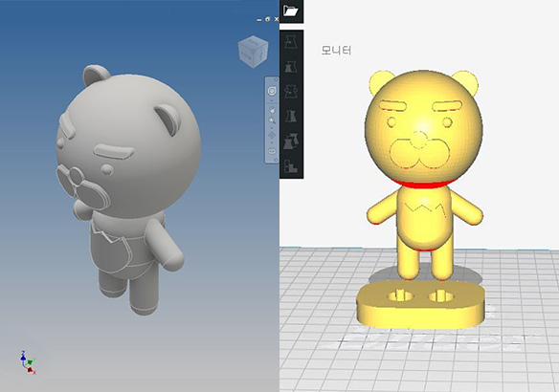Image resolution: width=559 pixels, height=392 pixels.
Task: Select the Orbit tool in Inventor navigation bar
Action: pyautogui.click(x=272, y=136)
